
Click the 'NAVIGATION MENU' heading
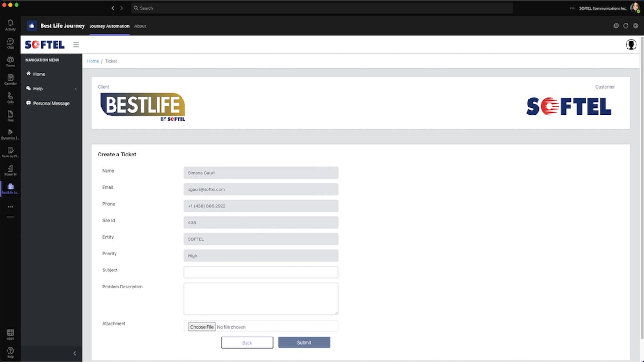tap(42, 60)
